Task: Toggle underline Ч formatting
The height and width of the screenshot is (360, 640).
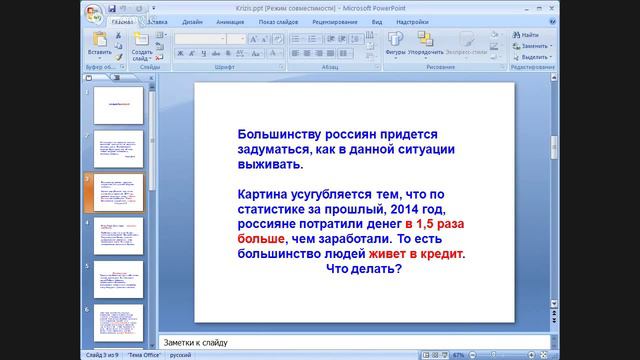Action: (x=204, y=53)
